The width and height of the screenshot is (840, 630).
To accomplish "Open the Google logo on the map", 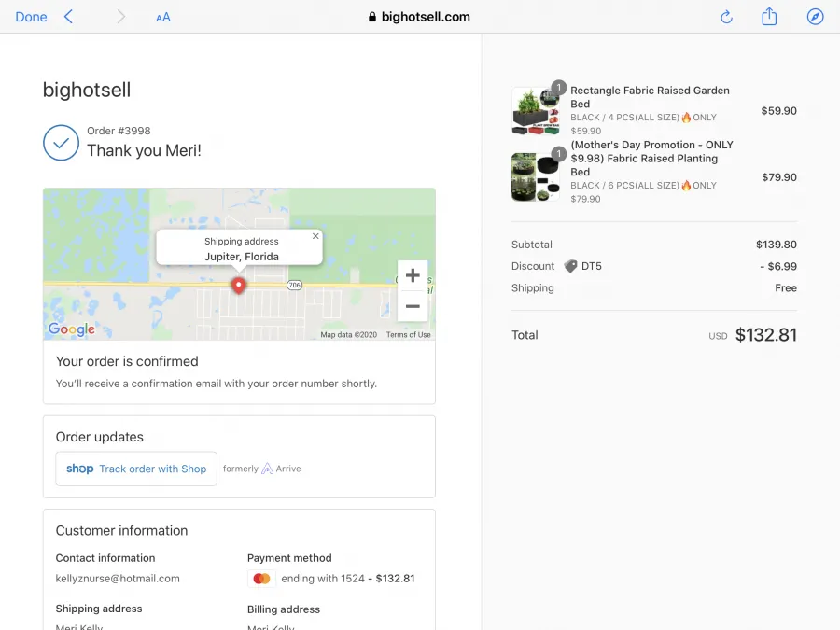I will click(72, 329).
